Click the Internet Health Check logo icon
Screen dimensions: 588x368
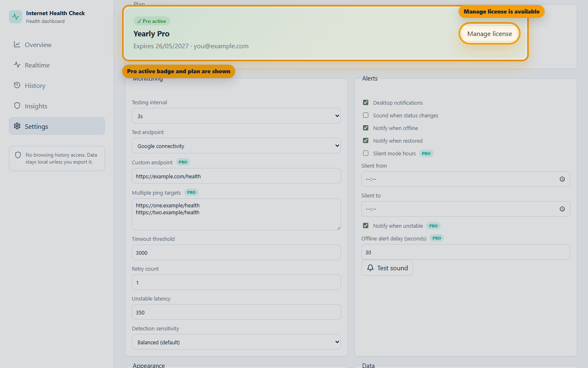pos(16,17)
